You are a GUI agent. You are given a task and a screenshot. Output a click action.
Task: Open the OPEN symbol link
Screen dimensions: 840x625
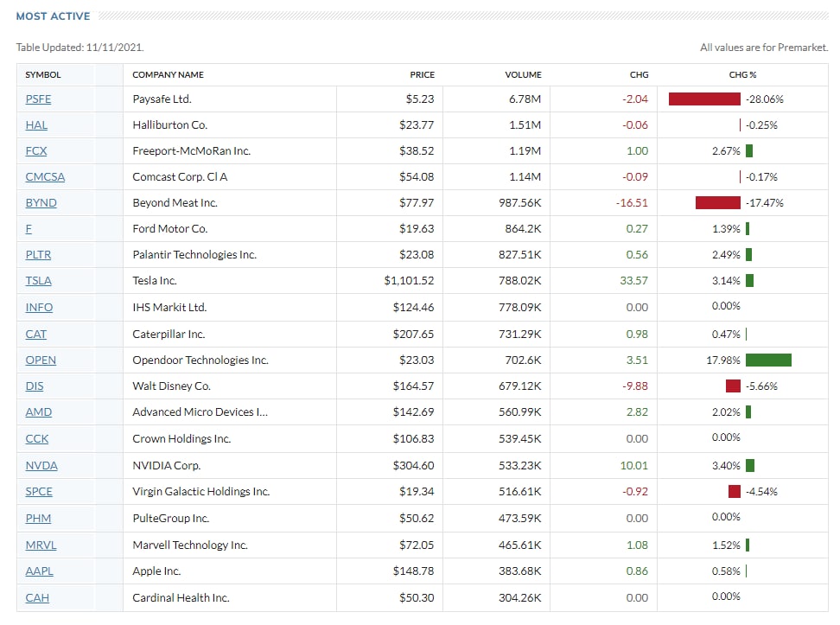point(41,360)
